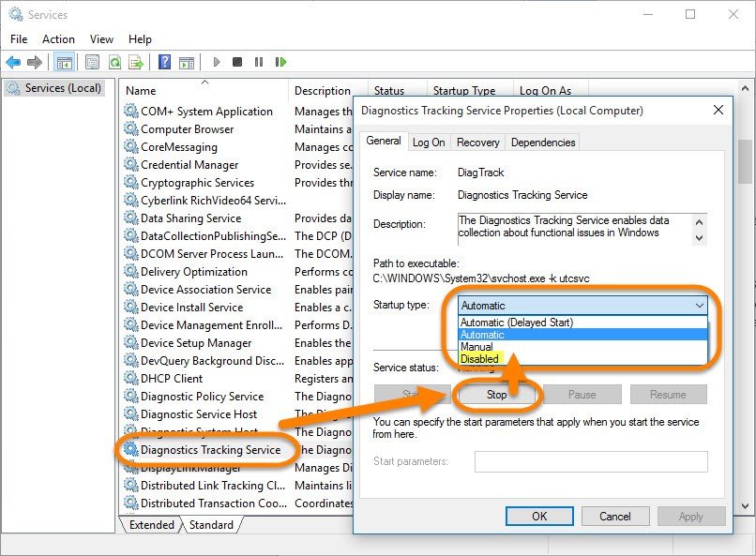This screenshot has width=756, height=556.
Task: Open the Action menu
Action: pyautogui.click(x=58, y=39)
